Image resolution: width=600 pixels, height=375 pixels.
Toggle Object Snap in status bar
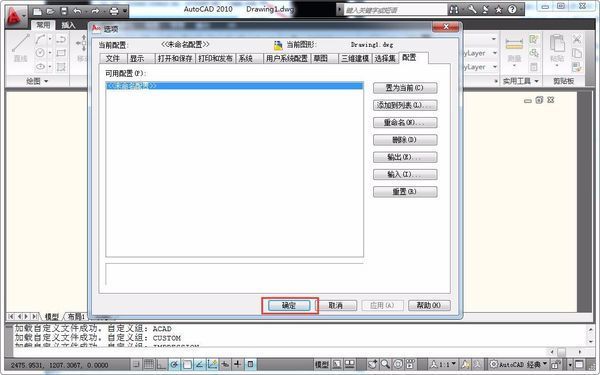pyautogui.click(x=187, y=364)
